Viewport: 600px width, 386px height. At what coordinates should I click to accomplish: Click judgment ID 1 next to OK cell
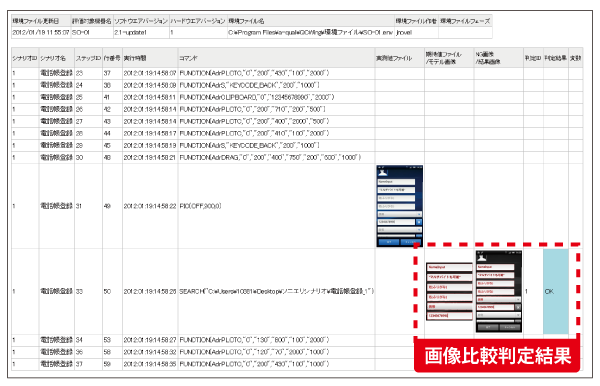coord(533,292)
